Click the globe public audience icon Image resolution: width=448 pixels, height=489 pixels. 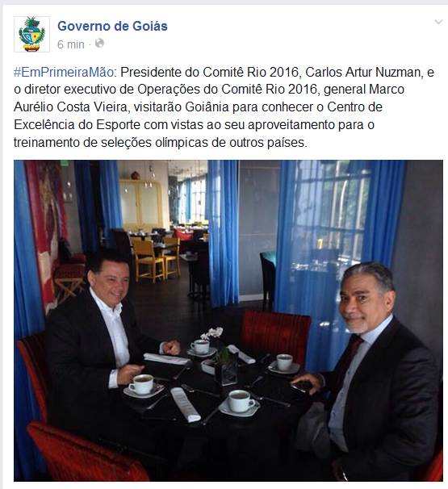click(x=99, y=43)
